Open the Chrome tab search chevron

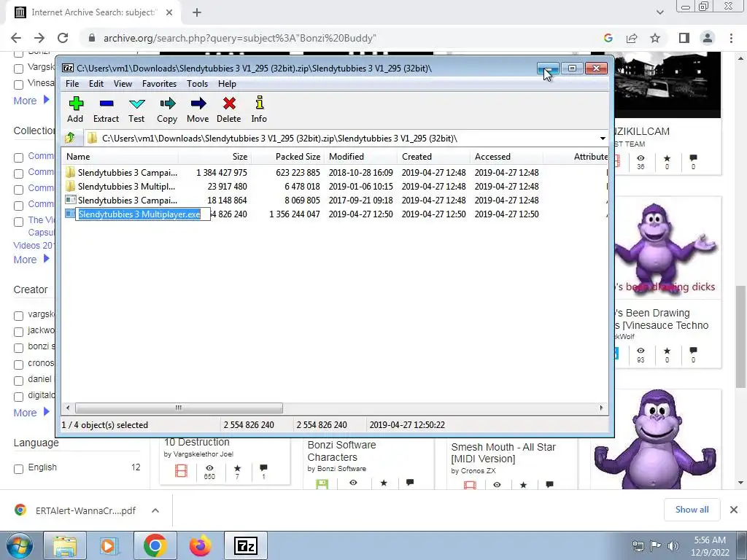(659, 12)
